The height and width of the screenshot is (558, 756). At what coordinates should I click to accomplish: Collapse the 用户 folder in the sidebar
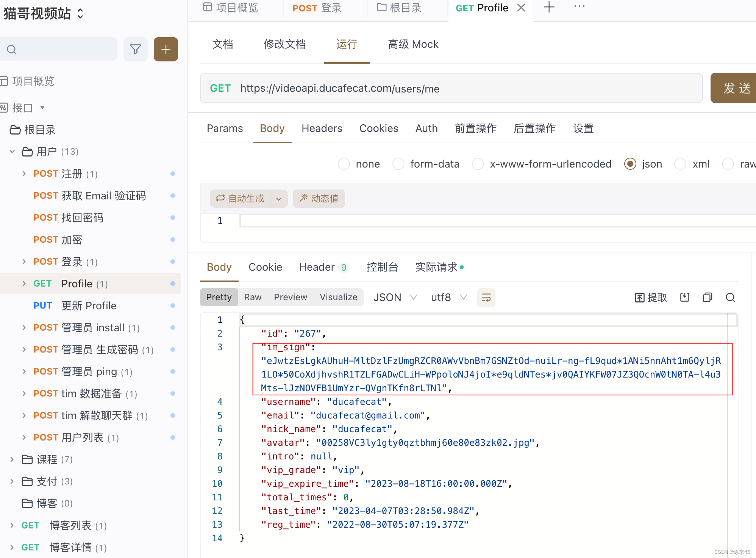(x=12, y=151)
